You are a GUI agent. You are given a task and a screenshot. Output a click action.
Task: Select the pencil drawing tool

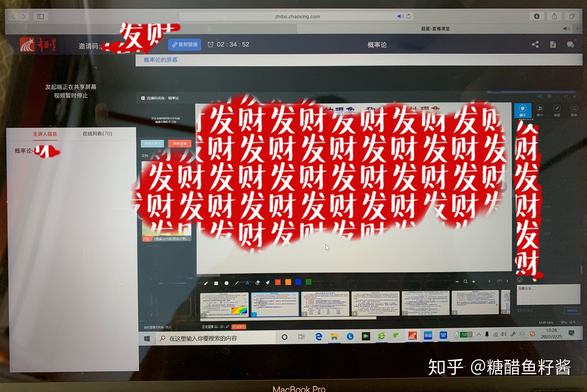tap(206, 283)
